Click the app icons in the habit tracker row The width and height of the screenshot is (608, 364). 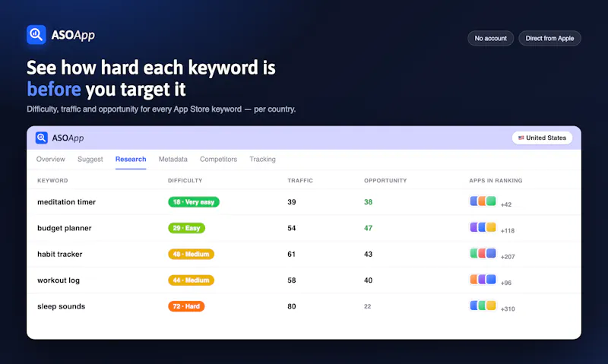pos(483,253)
